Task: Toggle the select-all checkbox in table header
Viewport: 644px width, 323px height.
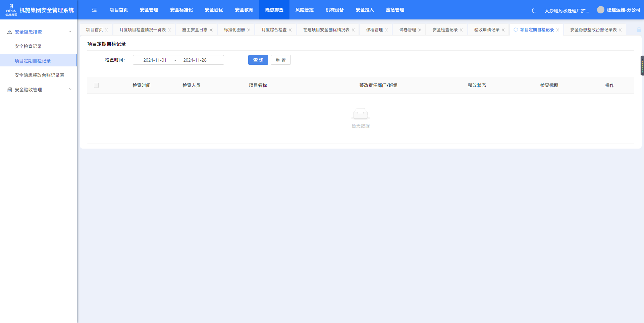Action: [96, 86]
